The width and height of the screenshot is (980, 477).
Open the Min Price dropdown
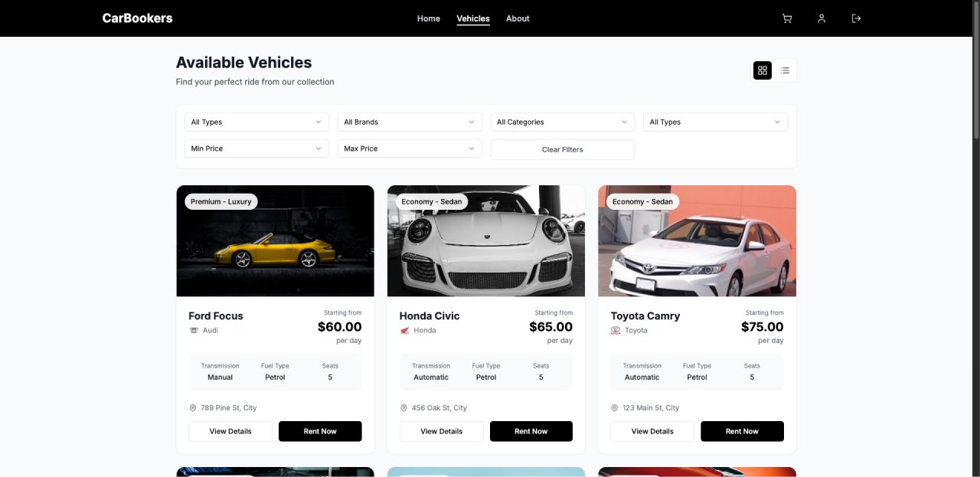coord(256,149)
